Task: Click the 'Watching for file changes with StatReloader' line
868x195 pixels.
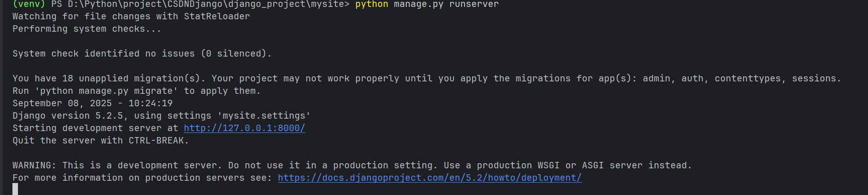Action: [x=131, y=17]
